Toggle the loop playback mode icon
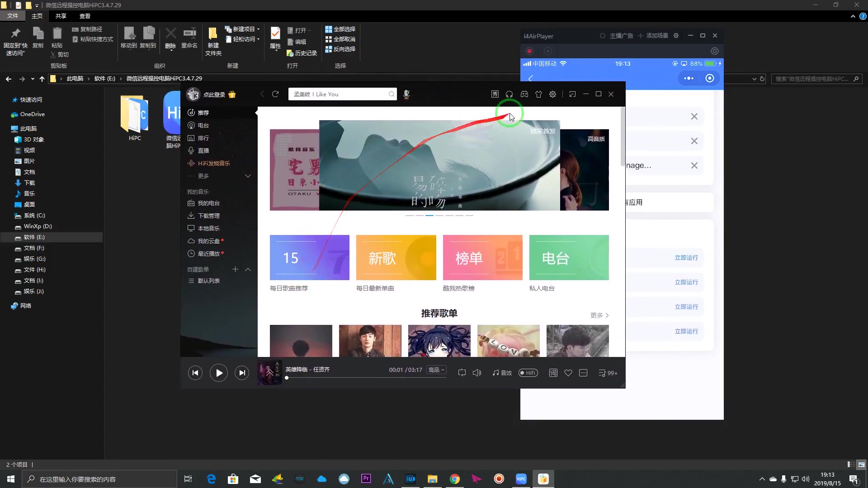This screenshot has width=868, height=488. pos(462,373)
